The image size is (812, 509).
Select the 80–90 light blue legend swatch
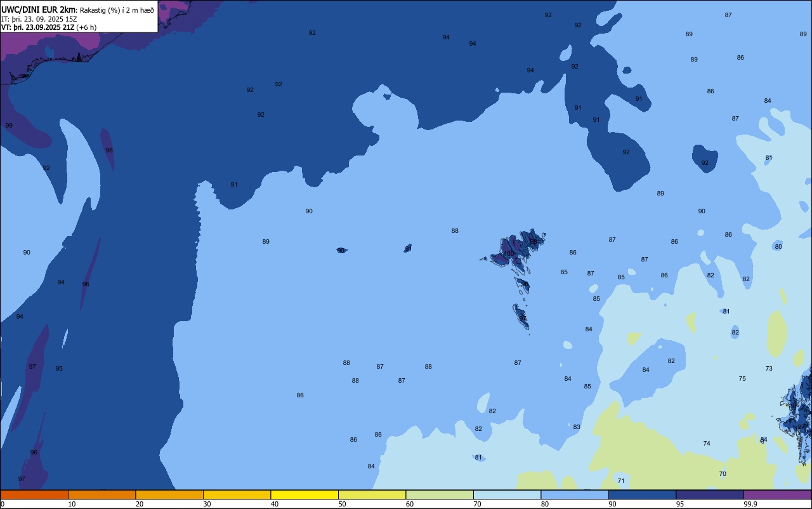tap(575, 494)
